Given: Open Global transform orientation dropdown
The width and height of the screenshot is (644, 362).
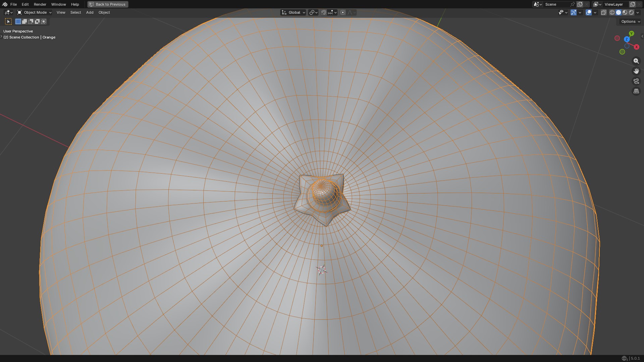Looking at the screenshot, I should click(293, 12).
